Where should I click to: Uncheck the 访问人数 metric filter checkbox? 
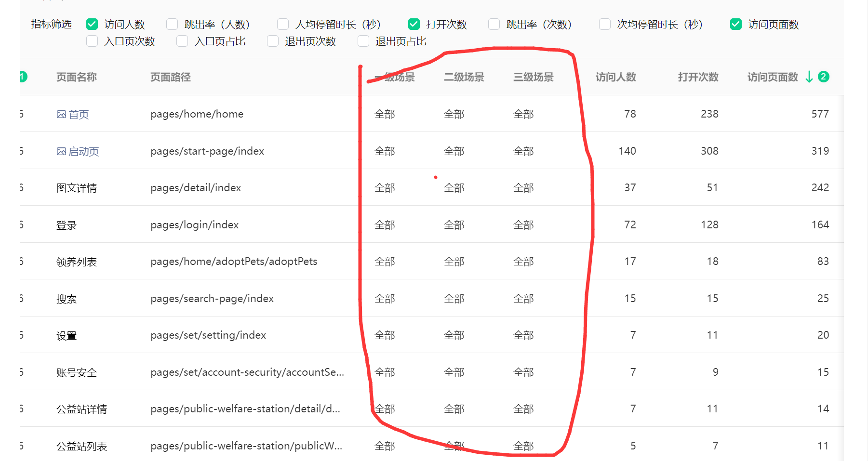click(92, 24)
